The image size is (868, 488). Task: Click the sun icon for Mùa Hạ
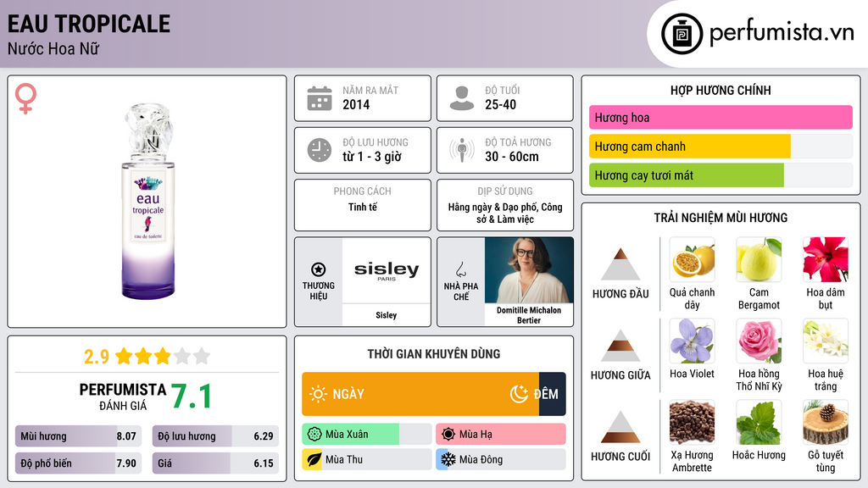[x=448, y=435]
